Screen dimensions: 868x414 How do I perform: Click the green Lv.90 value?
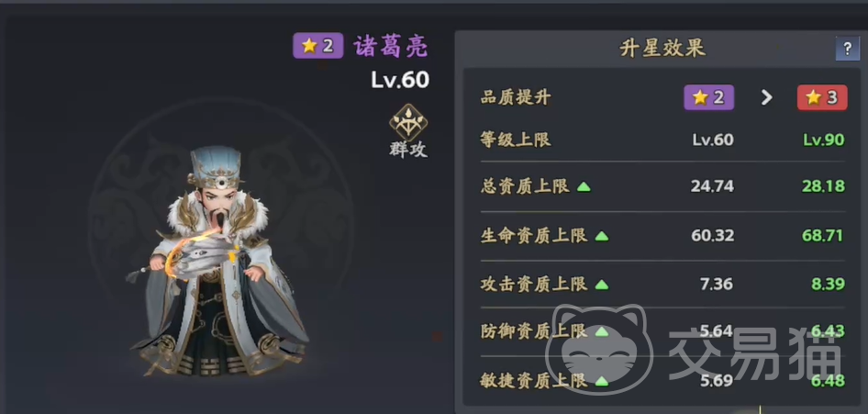(x=824, y=140)
